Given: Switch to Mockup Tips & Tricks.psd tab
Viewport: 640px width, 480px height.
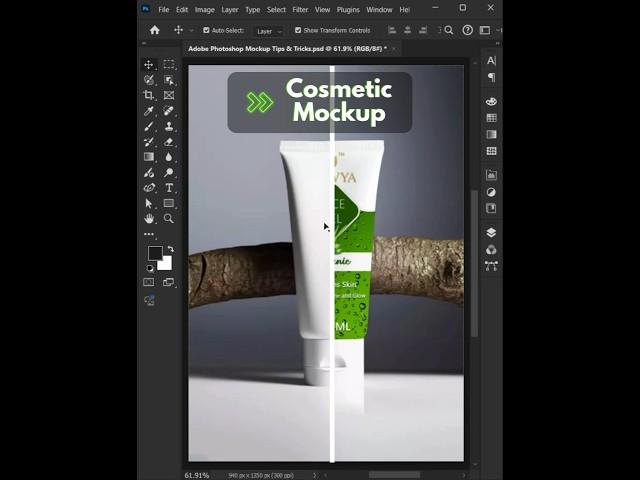Looking at the screenshot, I should pyautogui.click(x=287, y=49).
